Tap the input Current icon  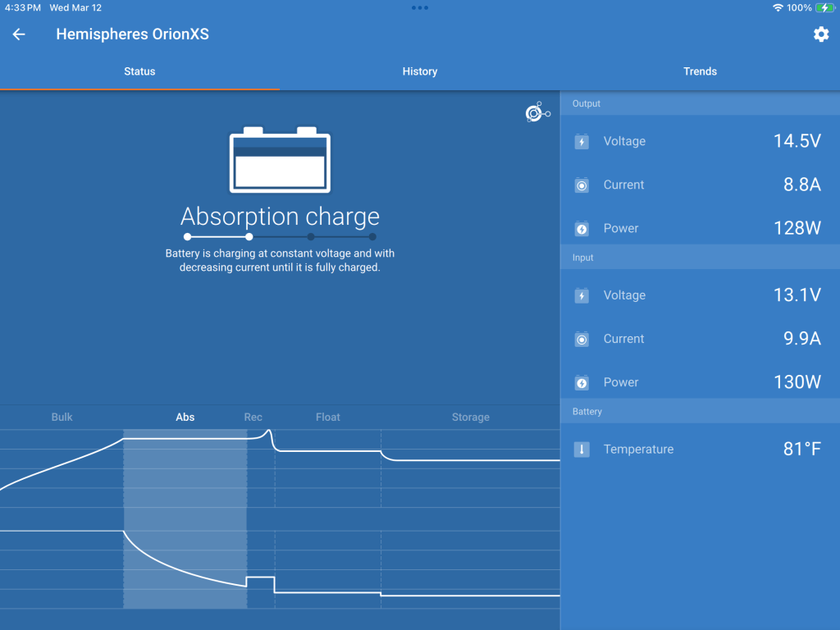(x=582, y=339)
